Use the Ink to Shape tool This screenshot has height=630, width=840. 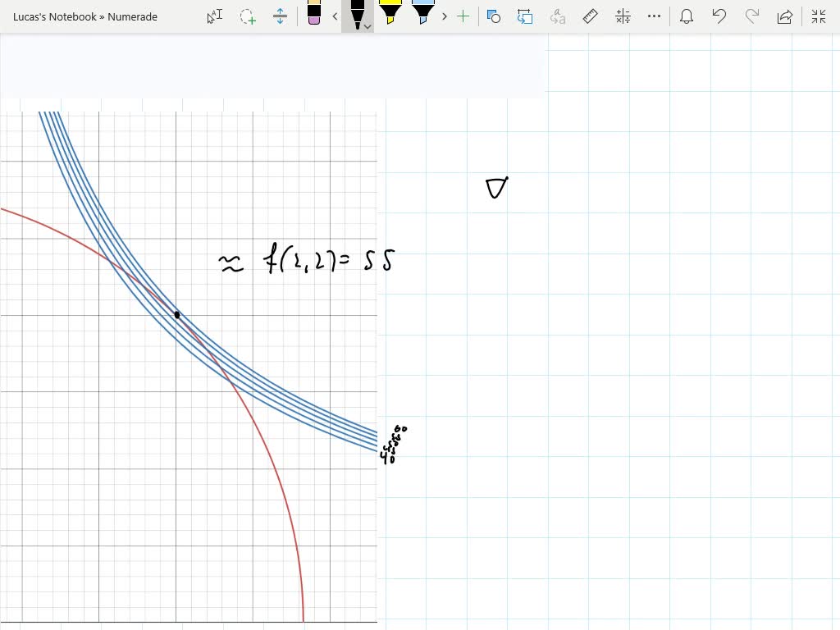(x=525, y=16)
